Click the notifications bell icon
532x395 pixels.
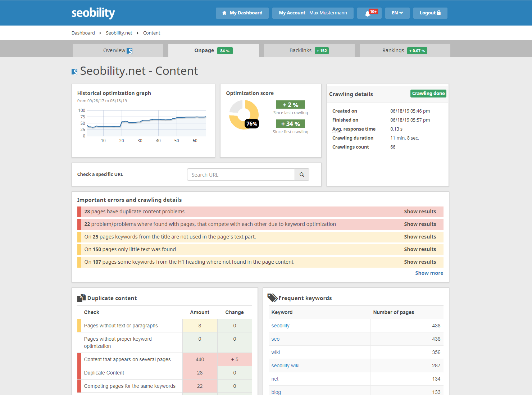click(x=367, y=13)
